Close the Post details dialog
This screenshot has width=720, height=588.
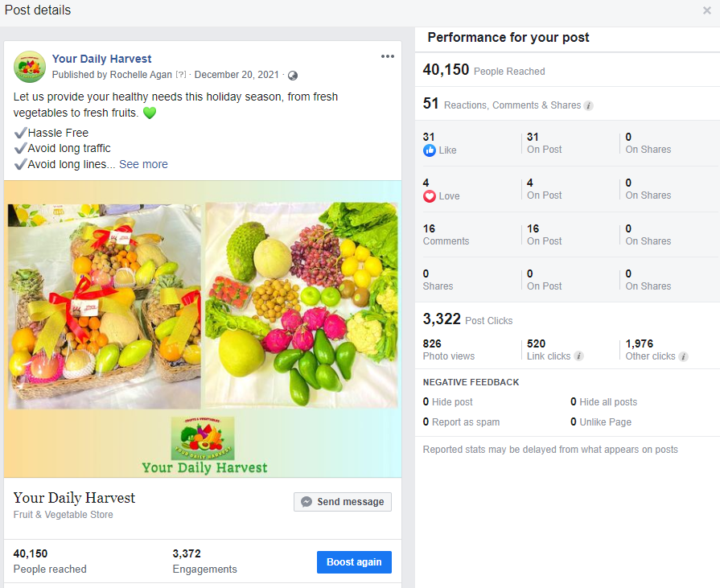point(706,10)
